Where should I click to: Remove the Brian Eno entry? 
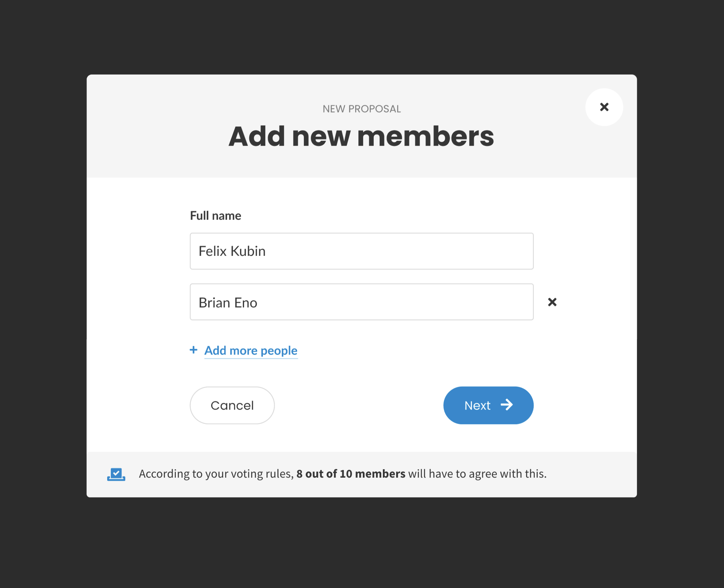tap(552, 302)
